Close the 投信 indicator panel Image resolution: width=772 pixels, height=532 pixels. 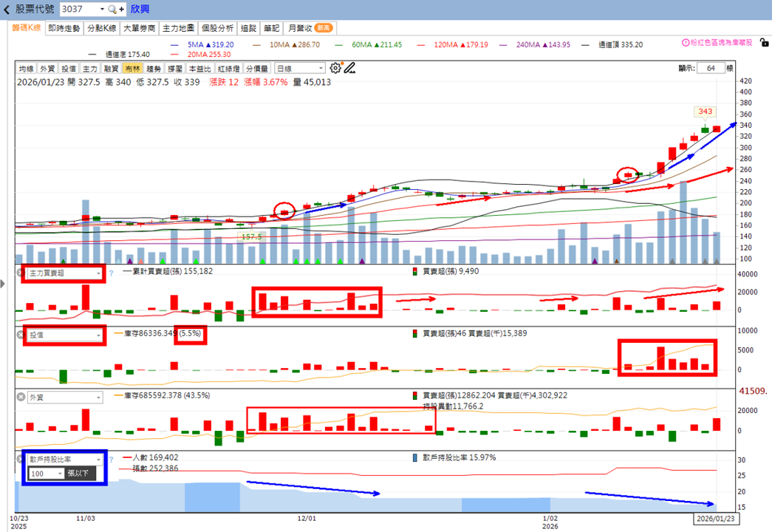21,335
